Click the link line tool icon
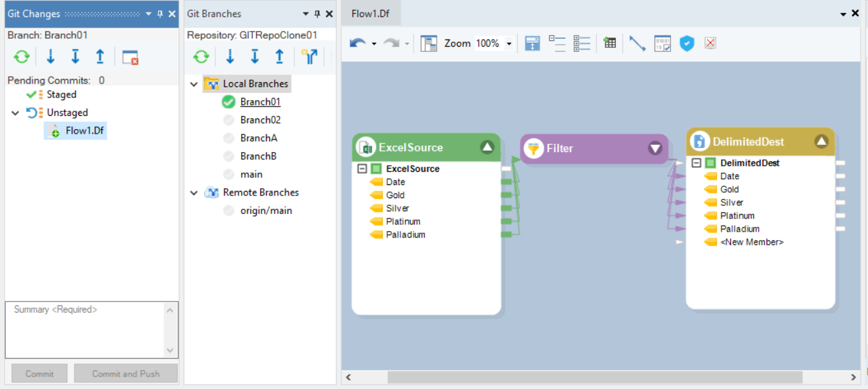868x389 pixels. 637,43
